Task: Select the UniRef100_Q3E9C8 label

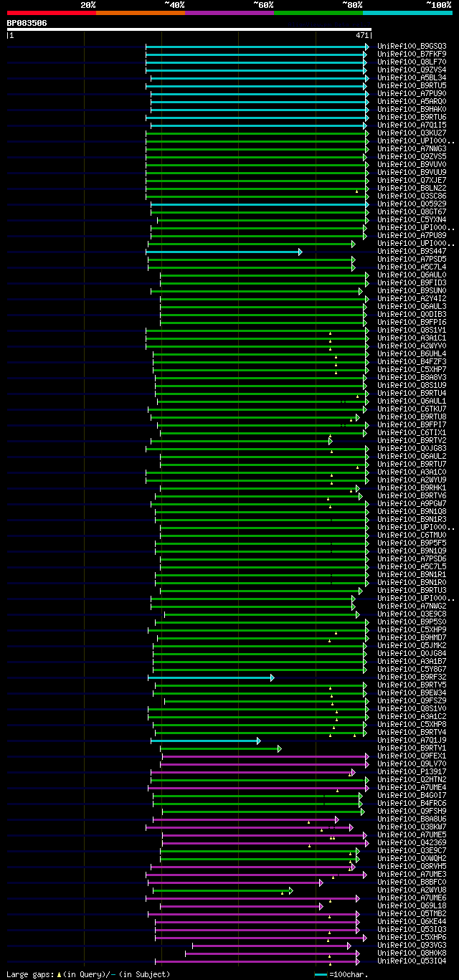Action: (x=412, y=614)
